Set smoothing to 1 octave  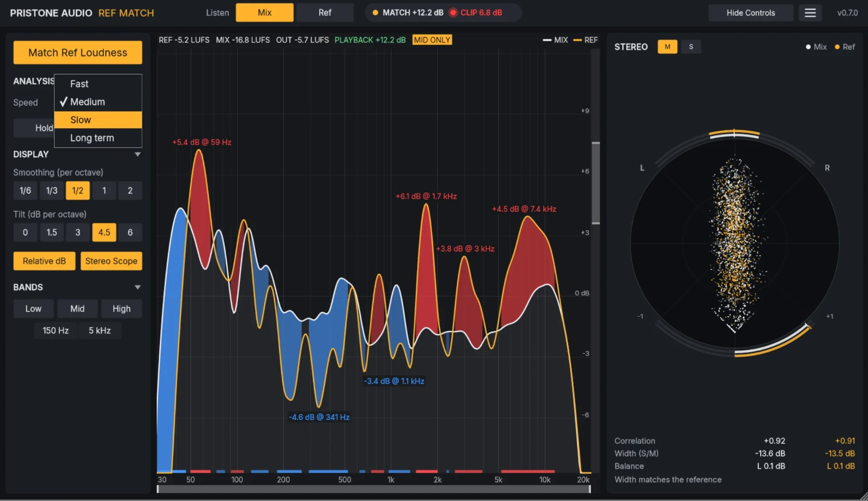click(104, 191)
